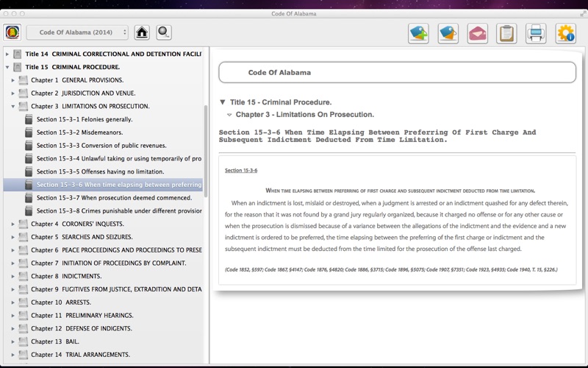The image size is (588, 368).
Task: Click the Section 15-3-2 document icon
Action: 29,132
